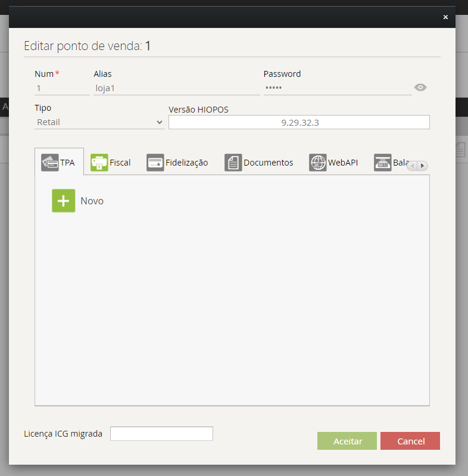Image resolution: width=468 pixels, height=476 pixels.
Task: Click the Versão HIOPOS label
Action: click(198, 110)
